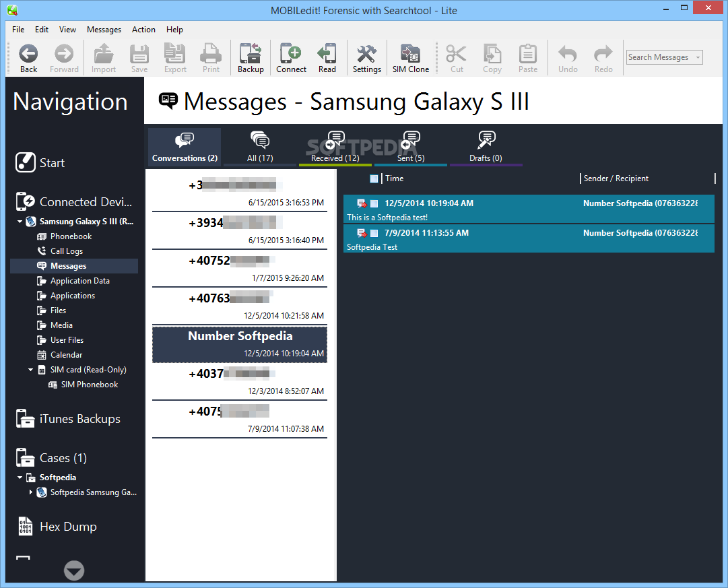
Task: Open the Messages menu
Action: tap(104, 30)
